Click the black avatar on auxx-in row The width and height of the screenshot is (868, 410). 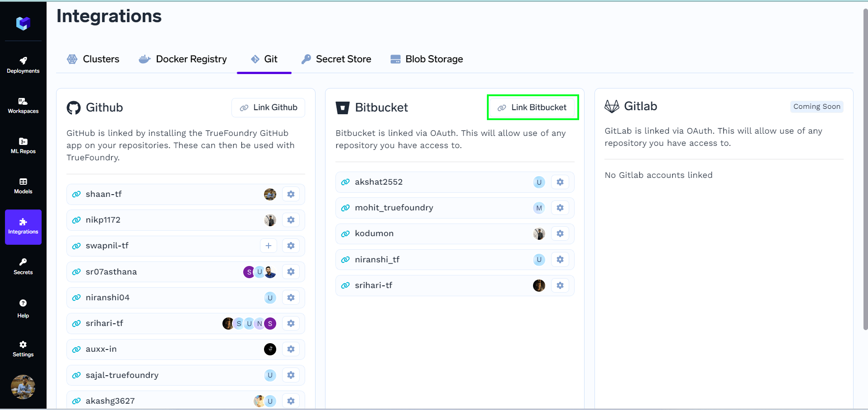pos(270,349)
